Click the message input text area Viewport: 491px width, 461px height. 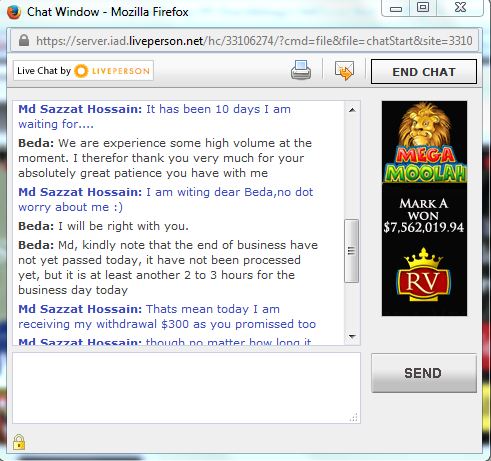click(x=186, y=388)
